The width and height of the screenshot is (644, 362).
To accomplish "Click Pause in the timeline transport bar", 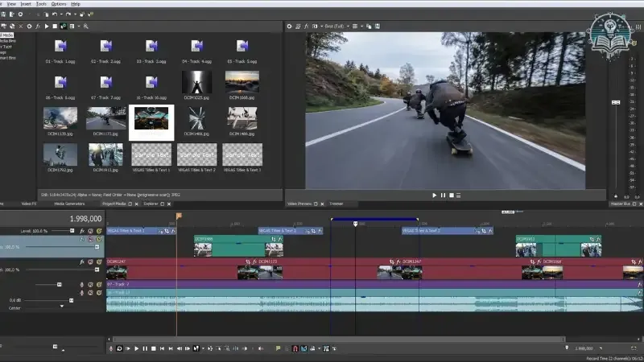I will point(145,348).
